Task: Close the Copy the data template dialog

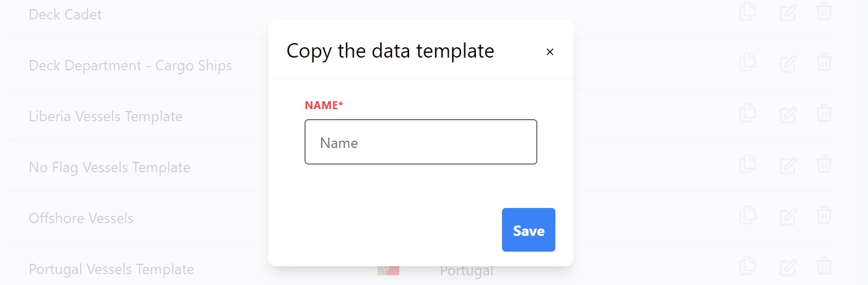Action: 550,52
